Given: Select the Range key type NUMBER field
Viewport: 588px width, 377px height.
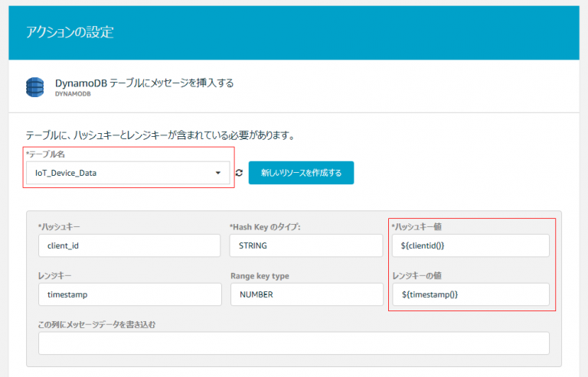Looking at the screenshot, I should [x=307, y=294].
